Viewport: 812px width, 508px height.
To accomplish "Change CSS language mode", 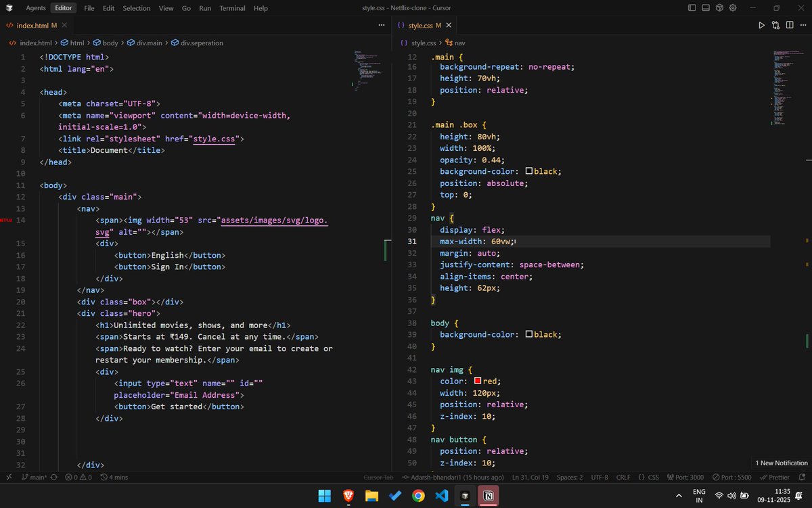I will (x=648, y=477).
